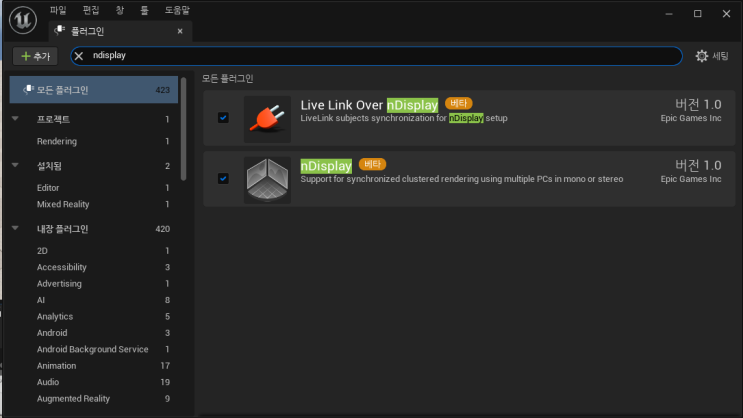Click the Live Link Over nDisplay plug thumbnail
The height and width of the screenshot is (418, 743).
pos(267,119)
